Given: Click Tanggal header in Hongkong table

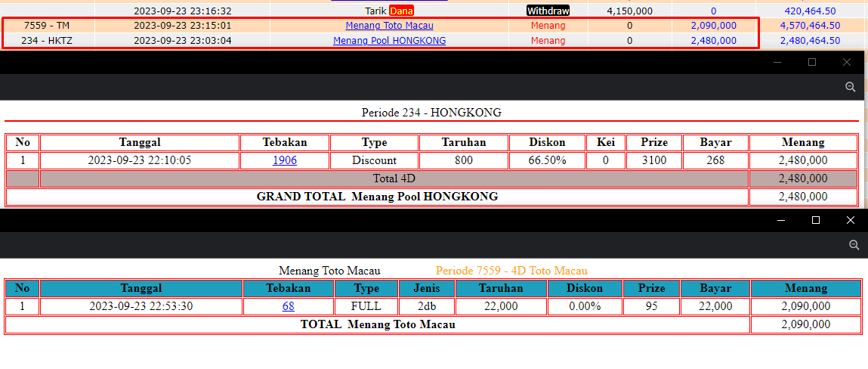Looking at the screenshot, I should tap(140, 142).
